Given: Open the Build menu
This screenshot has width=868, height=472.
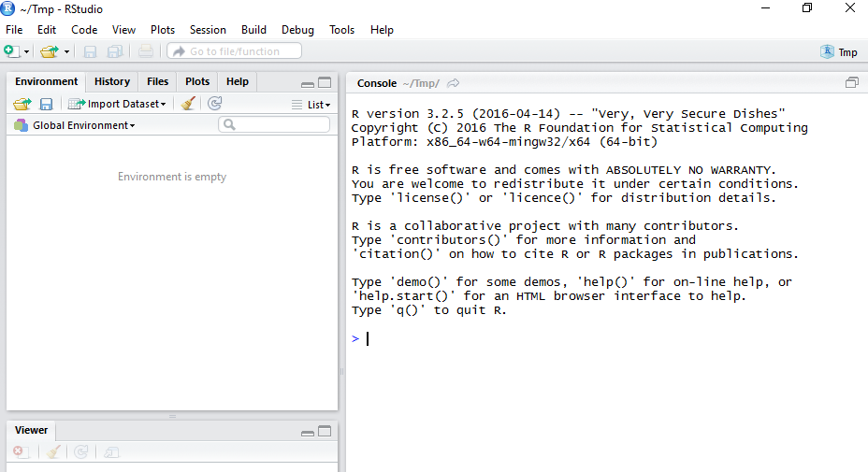Looking at the screenshot, I should click(253, 30).
